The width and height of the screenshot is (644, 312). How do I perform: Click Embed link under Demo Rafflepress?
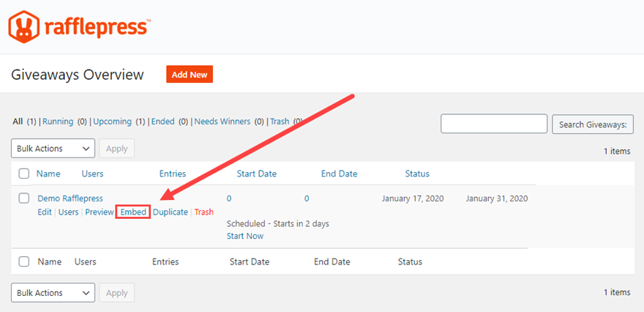134,212
